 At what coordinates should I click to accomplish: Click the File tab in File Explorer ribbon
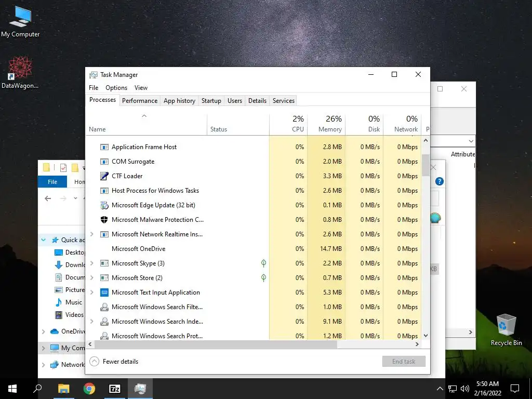coord(52,182)
